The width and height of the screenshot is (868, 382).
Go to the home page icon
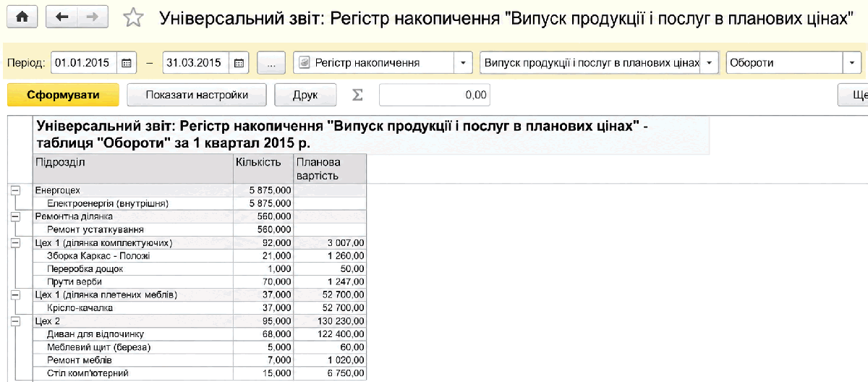pos(22,17)
